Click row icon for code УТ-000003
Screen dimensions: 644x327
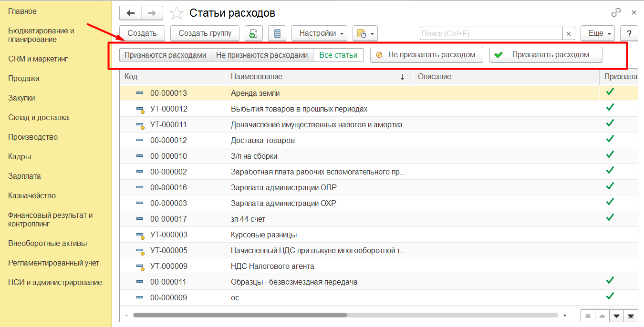coord(140,235)
